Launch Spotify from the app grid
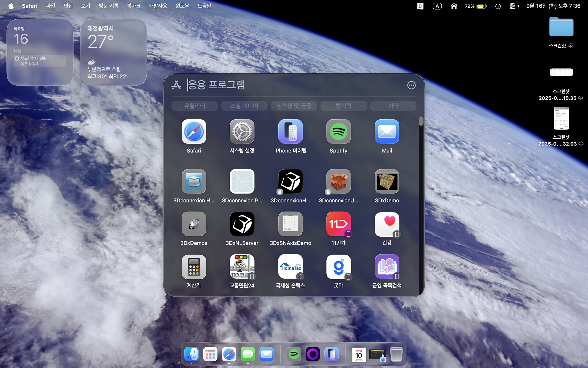This screenshot has width=588, height=368. 338,132
